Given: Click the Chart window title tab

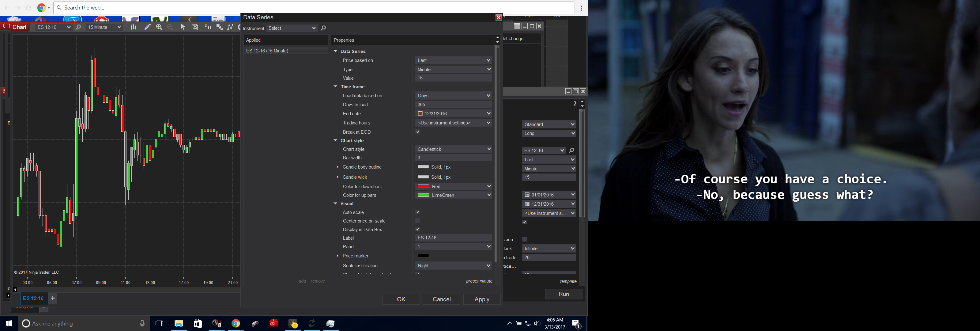Looking at the screenshot, I should (19, 27).
